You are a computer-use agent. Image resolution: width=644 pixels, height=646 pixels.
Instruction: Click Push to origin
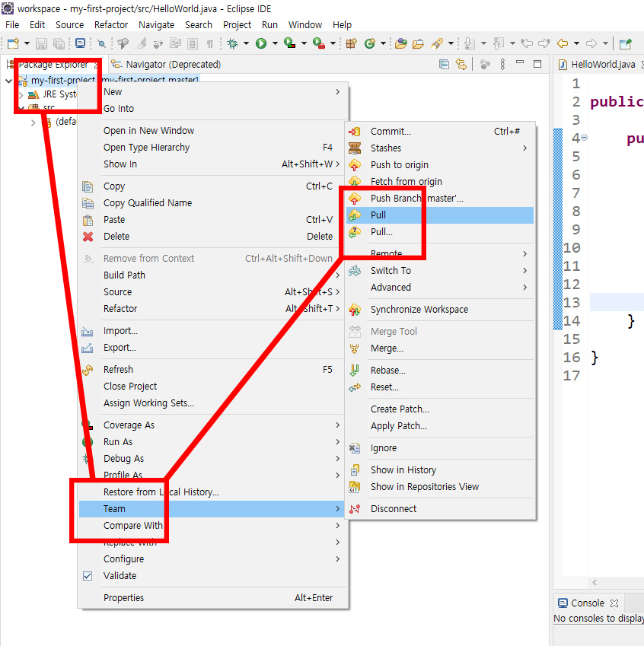tap(440, 165)
